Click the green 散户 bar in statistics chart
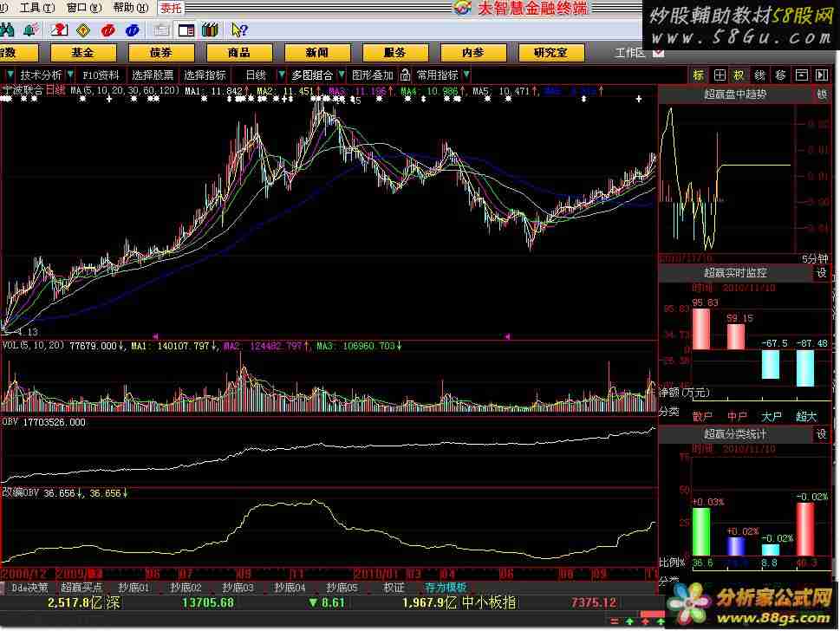Viewport: 840px width, 631px height. pos(700,530)
